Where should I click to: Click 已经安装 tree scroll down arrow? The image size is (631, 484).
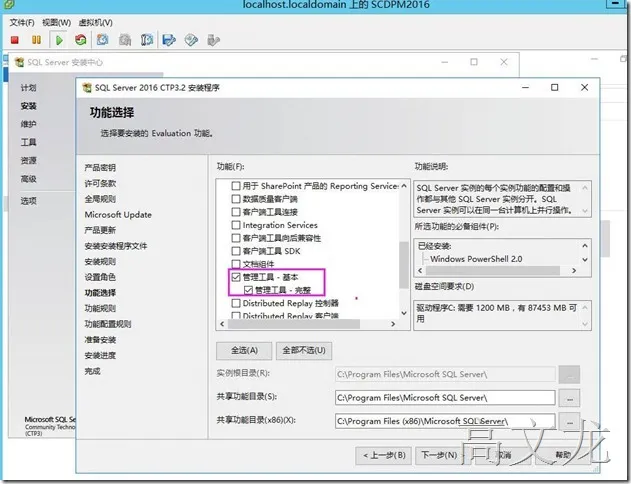pos(585,260)
